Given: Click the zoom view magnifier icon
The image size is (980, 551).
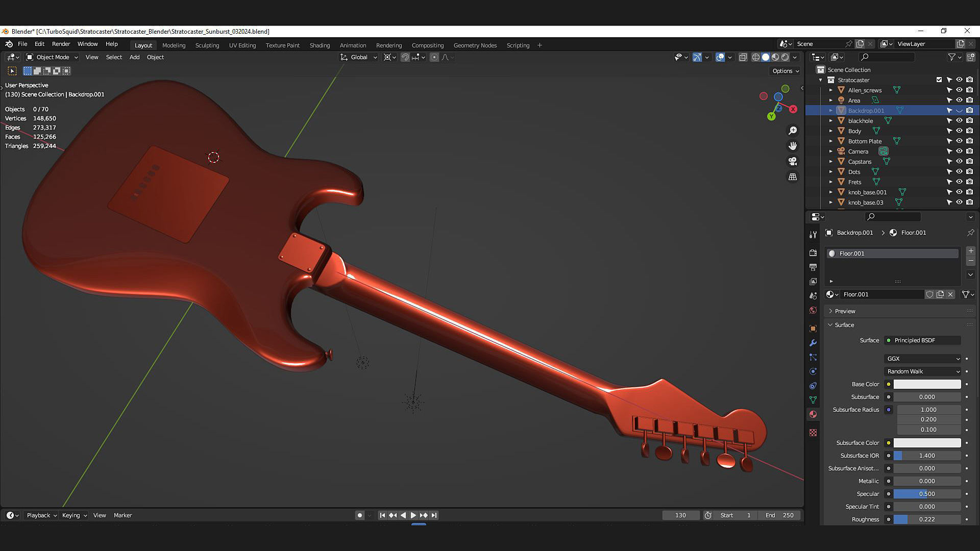Looking at the screenshot, I should click(x=793, y=131).
